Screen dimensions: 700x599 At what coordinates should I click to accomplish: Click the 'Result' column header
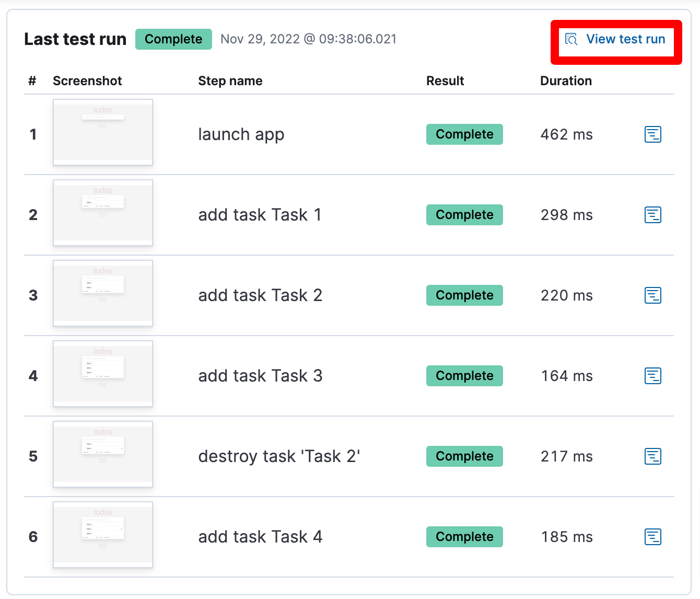click(445, 80)
